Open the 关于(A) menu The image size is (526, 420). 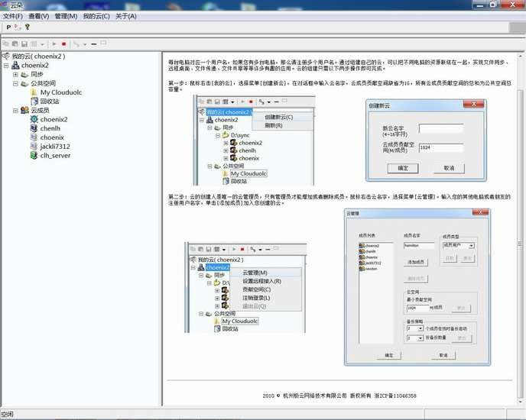[x=126, y=15]
